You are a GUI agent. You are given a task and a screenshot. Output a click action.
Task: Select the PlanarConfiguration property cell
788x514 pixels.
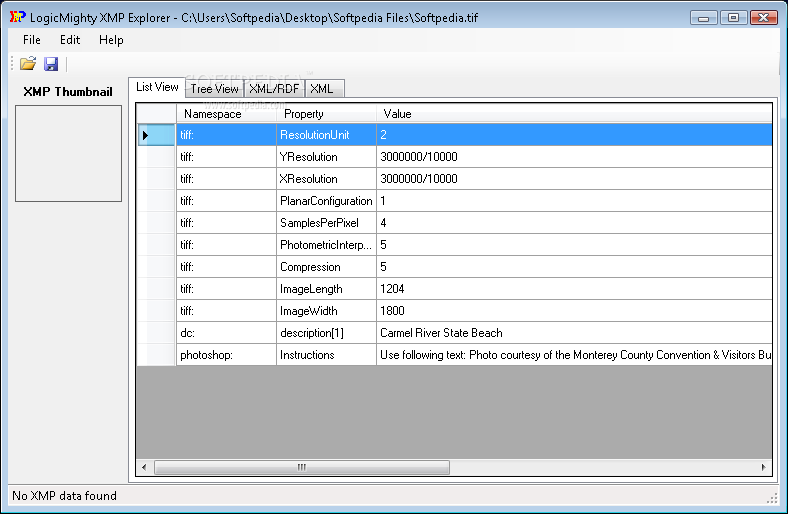point(326,201)
